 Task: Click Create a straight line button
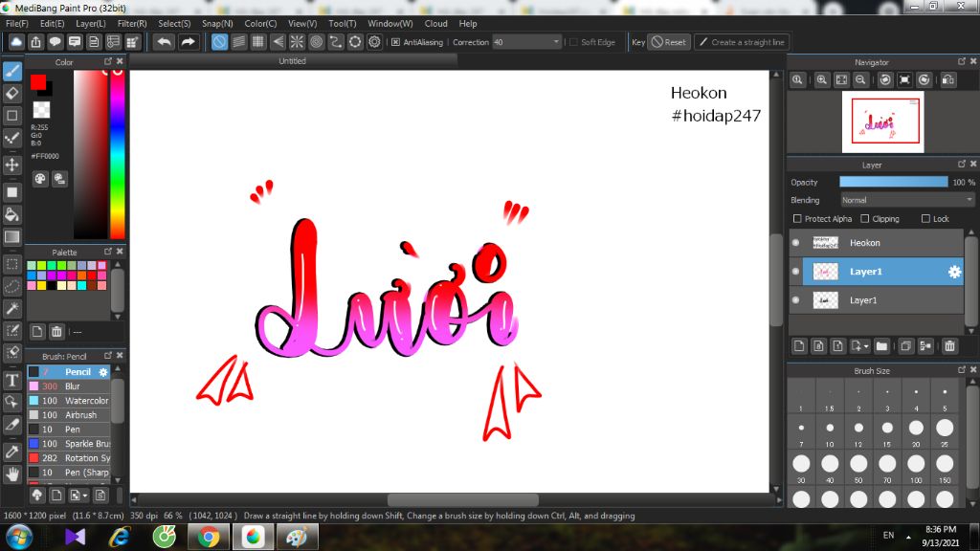[742, 42]
